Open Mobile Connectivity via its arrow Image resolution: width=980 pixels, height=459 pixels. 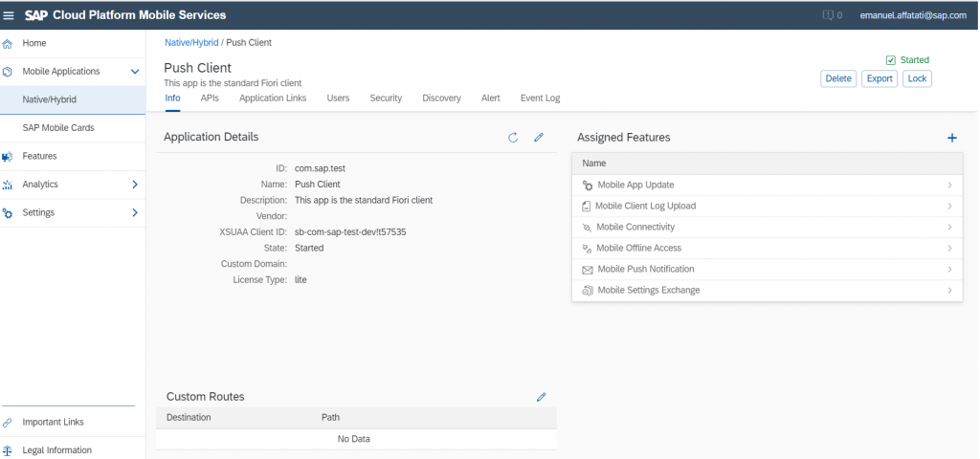point(949,228)
